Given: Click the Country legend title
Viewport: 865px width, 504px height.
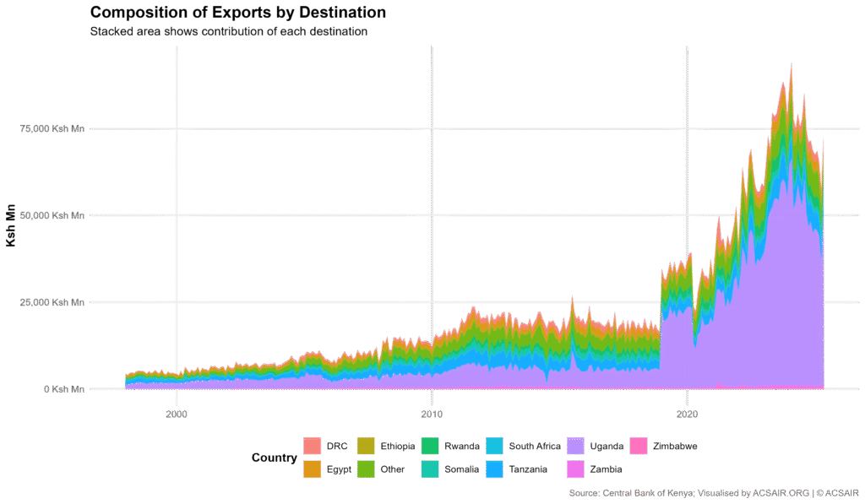Looking at the screenshot, I should pyautogui.click(x=274, y=458).
